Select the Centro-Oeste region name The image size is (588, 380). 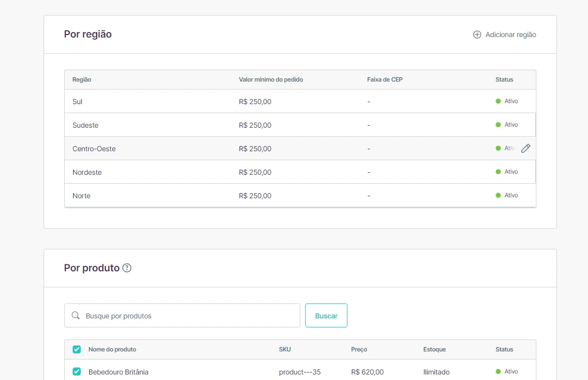pyautogui.click(x=94, y=149)
